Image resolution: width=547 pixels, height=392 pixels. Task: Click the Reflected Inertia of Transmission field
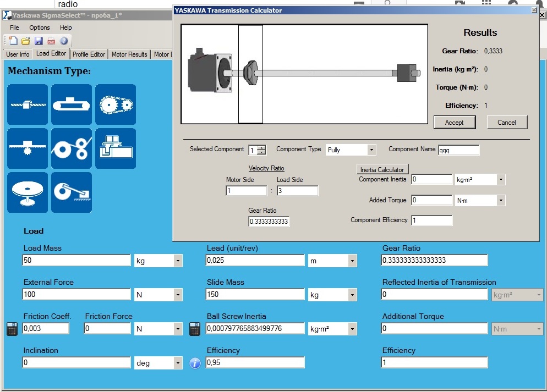435,295
